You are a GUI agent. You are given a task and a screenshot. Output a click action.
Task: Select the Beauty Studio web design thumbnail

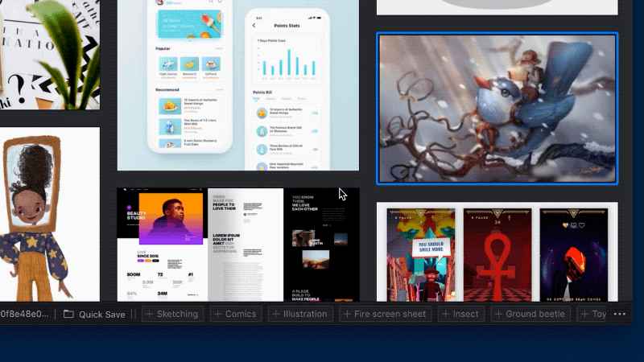(238, 245)
